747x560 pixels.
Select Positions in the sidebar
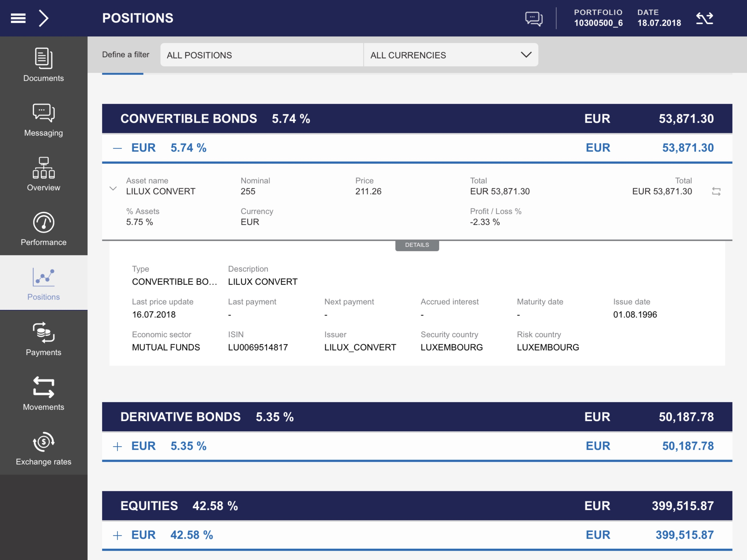click(43, 283)
